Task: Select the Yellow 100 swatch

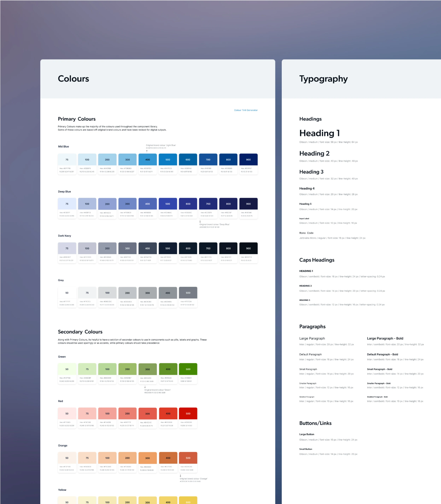Action: click(x=107, y=500)
